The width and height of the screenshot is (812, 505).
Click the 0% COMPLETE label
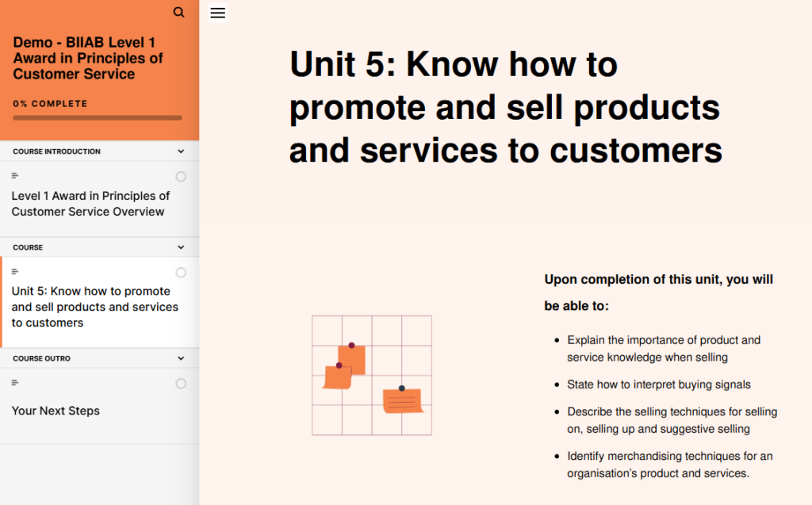coord(50,104)
